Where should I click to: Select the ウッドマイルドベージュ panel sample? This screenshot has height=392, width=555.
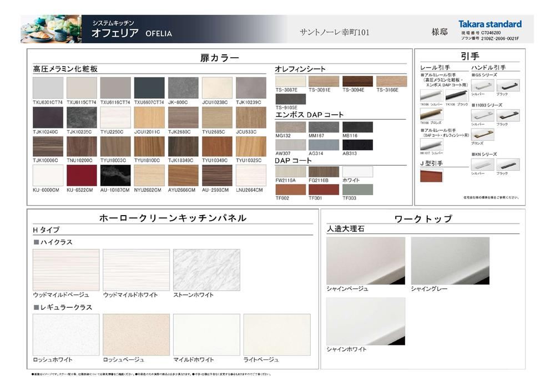click(x=66, y=270)
